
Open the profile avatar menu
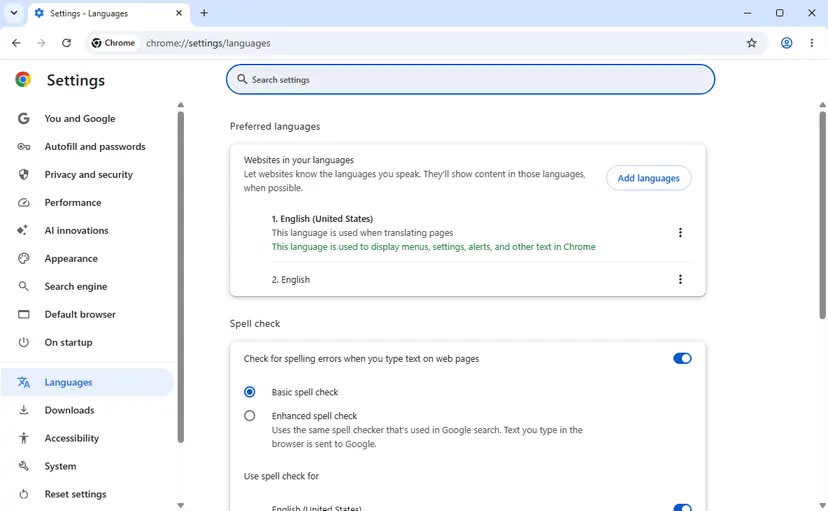tap(786, 43)
